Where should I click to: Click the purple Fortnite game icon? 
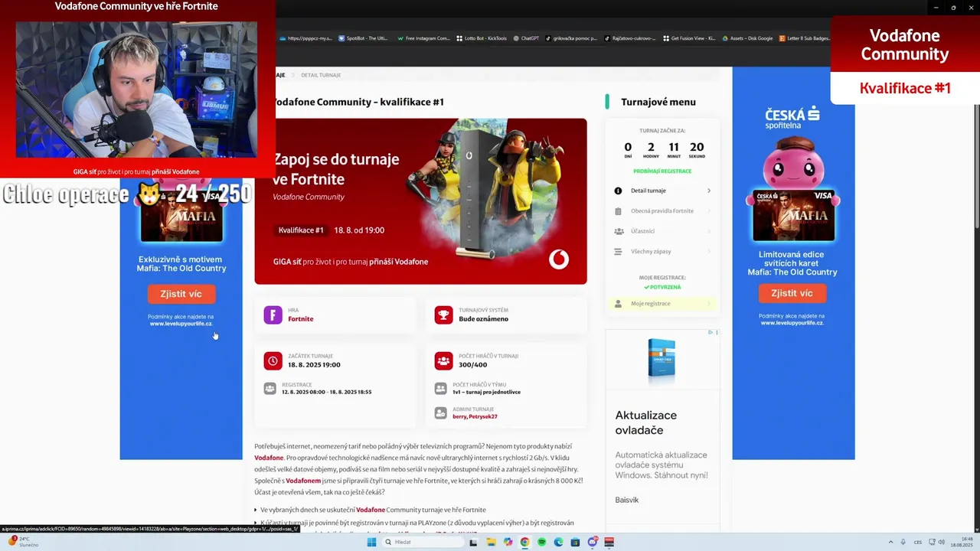[x=273, y=315]
